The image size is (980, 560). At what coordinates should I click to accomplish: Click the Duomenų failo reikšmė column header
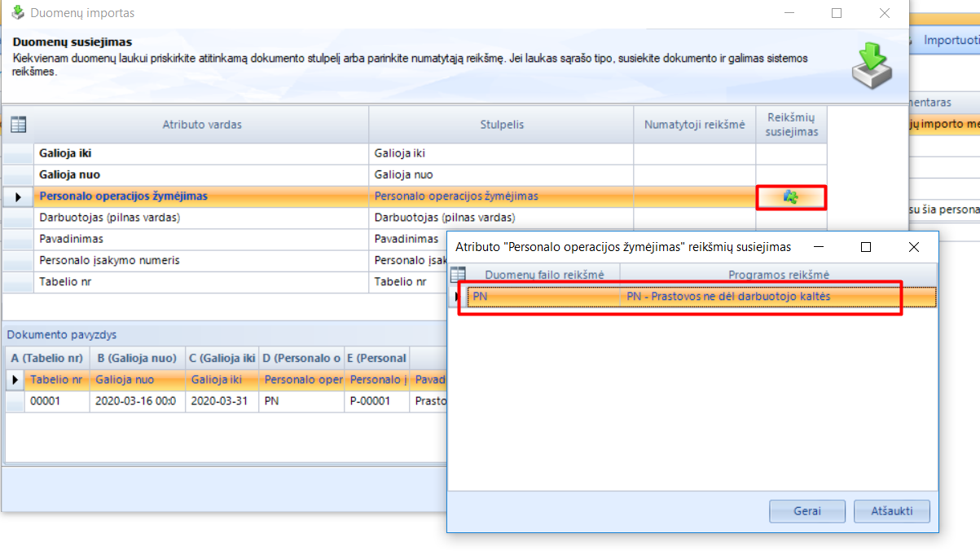pyautogui.click(x=543, y=275)
